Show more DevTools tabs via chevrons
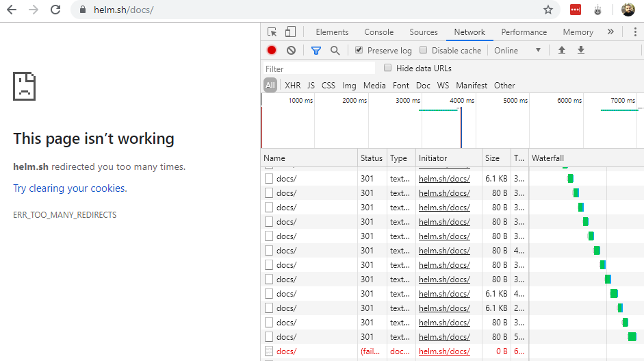 click(610, 32)
